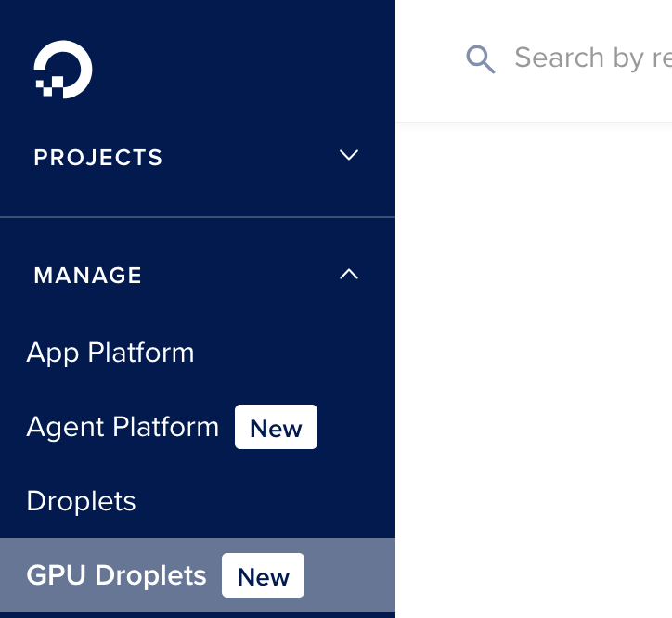Click the downward arrow next to Projects
Viewport: 672px width, 618px height.
349,155
